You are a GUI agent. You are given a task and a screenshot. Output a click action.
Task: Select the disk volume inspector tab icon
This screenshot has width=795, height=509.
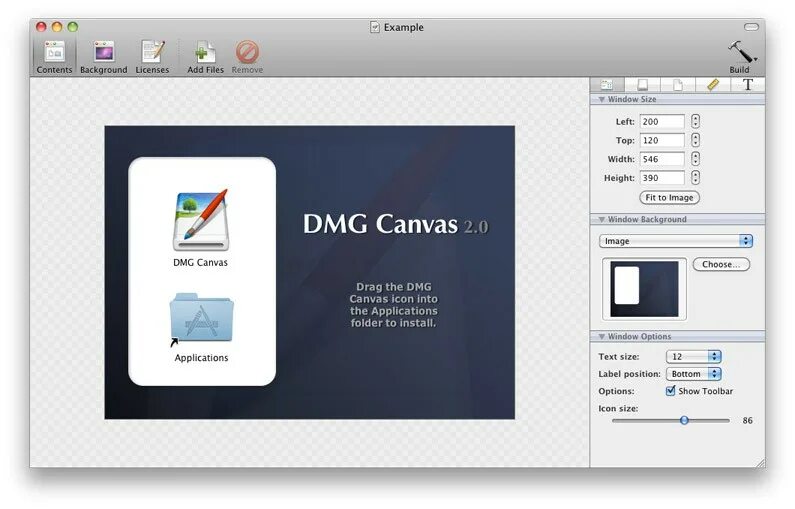642,85
